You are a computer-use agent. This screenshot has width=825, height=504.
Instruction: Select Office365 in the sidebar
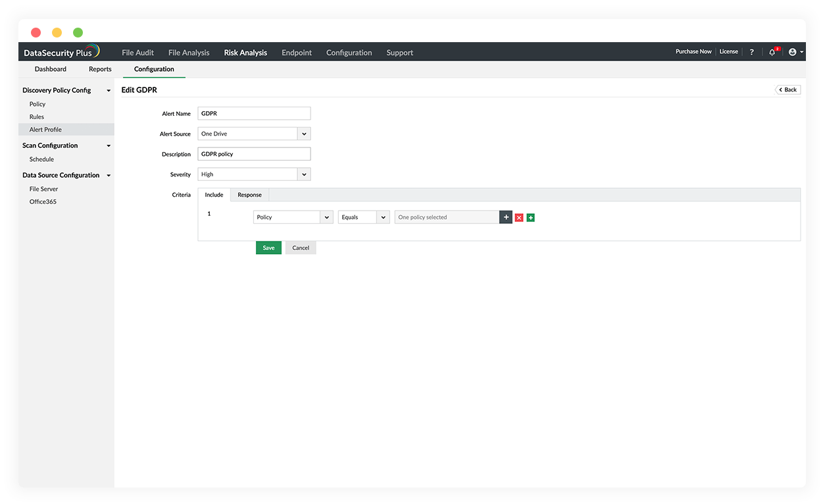point(43,202)
